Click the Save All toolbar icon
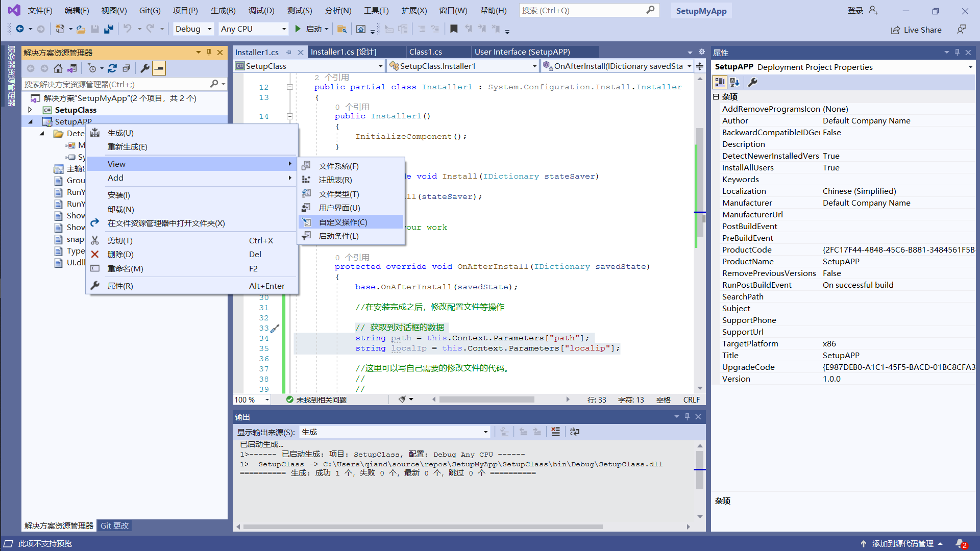The image size is (980, 551). 109,29
